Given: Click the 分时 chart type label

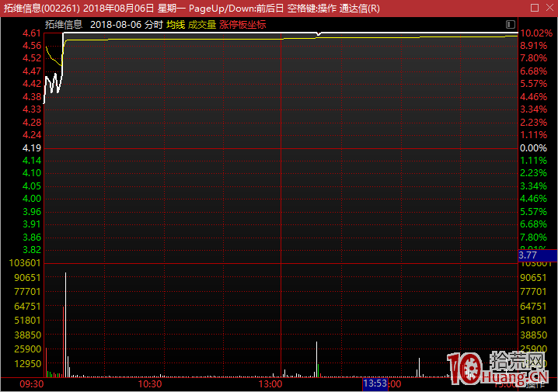Looking at the screenshot, I should click(153, 24).
